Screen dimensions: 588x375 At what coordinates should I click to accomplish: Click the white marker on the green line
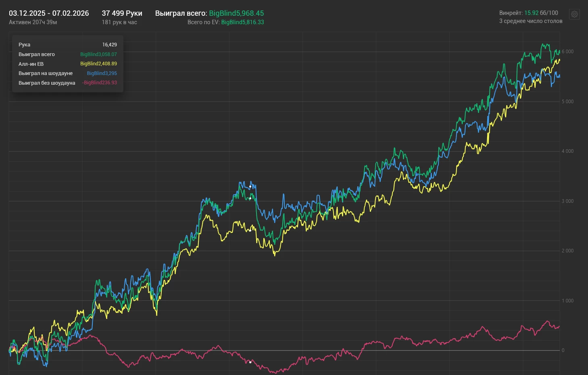pos(250,198)
